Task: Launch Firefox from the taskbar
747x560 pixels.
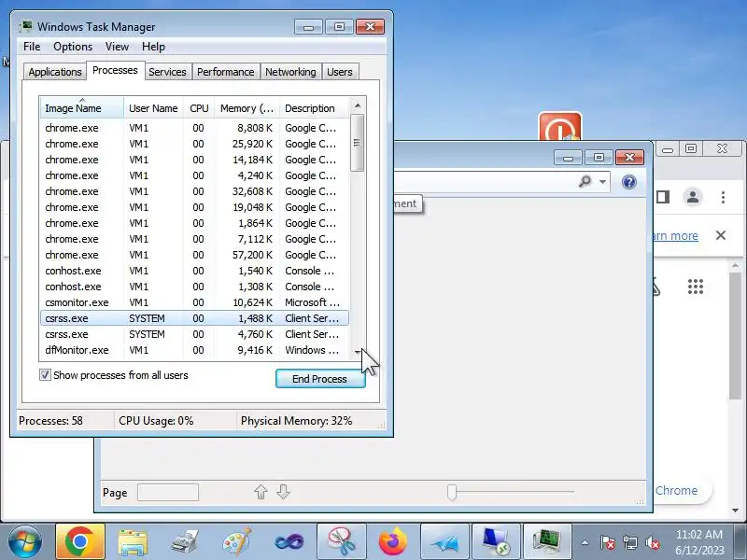Action: click(393, 542)
